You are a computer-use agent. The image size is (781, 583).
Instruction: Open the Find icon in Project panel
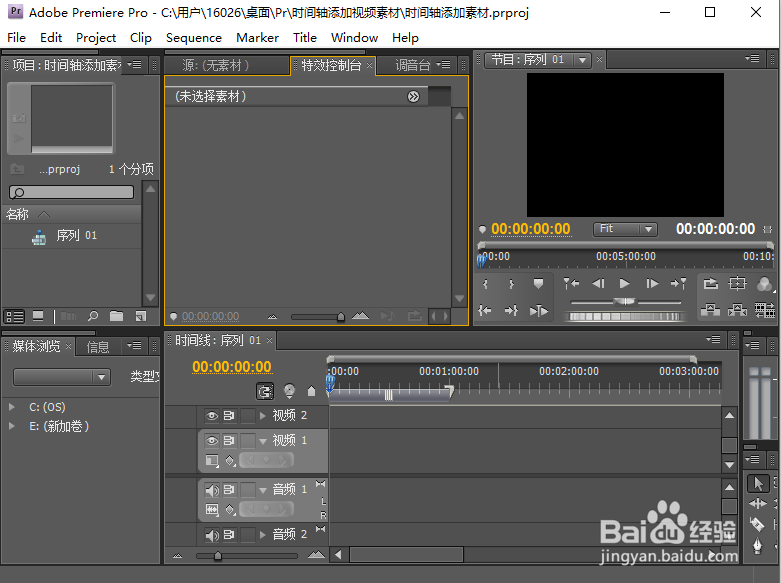[93, 316]
